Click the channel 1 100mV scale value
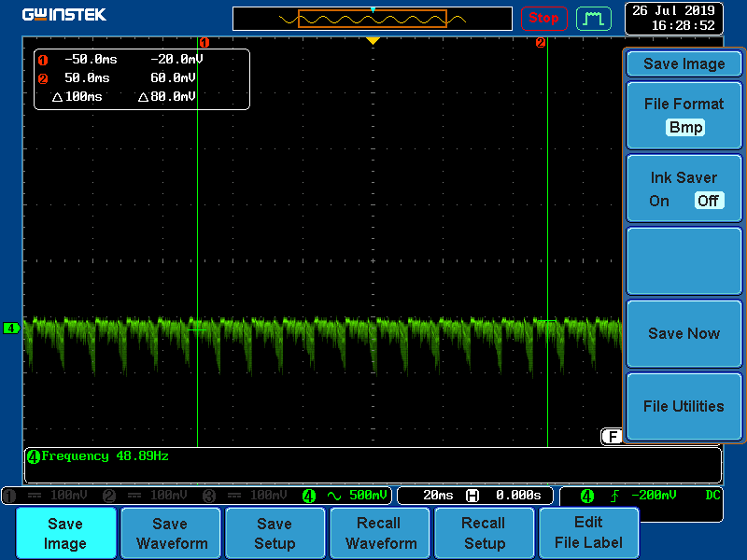The image size is (747, 560). click(x=68, y=496)
